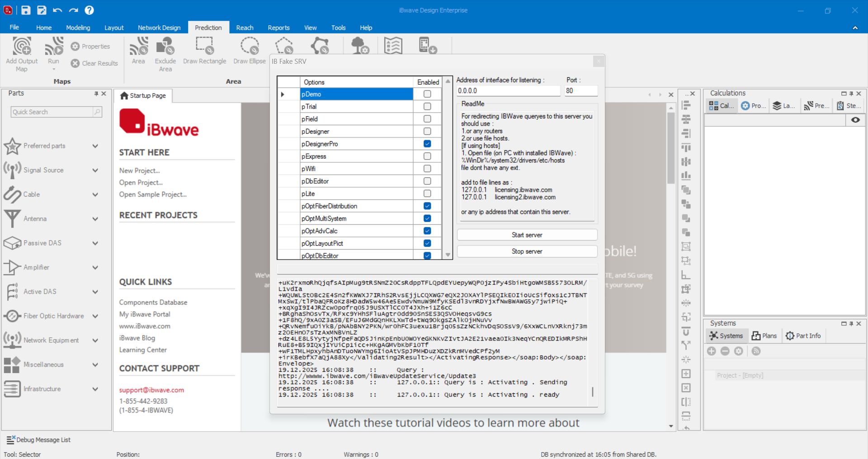Click the Amplifier icon
Screen dimensions: 868x459
tap(12, 267)
